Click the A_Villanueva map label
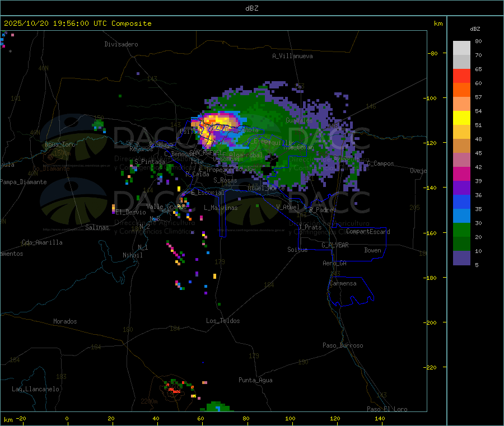Image resolution: width=504 pixels, height=426 pixels. (292, 56)
